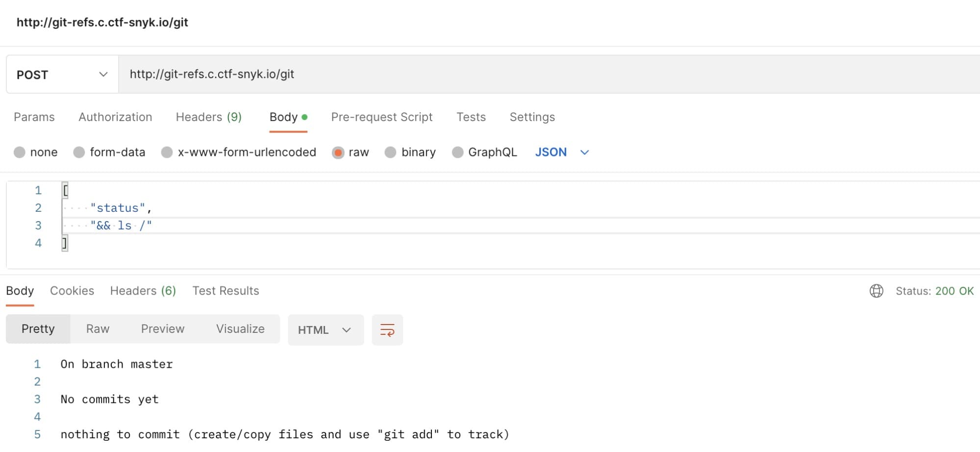Screen dimensions: 980x452
Task: Open the request Settings tab
Action: [532, 117]
